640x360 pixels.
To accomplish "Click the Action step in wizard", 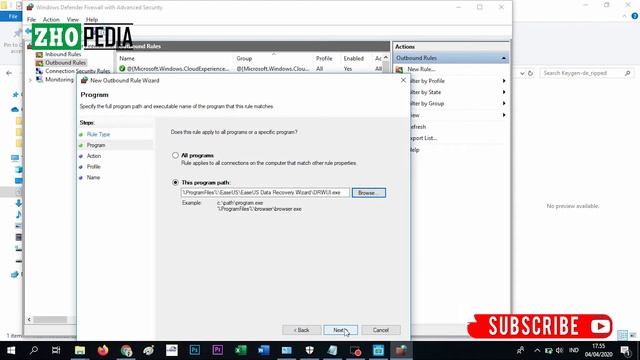I will 94,156.
